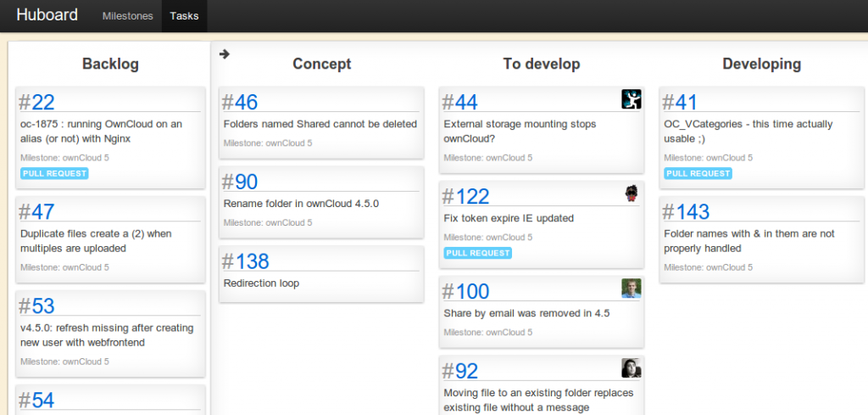Viewport: 868px width, 415px height.
Task: Open issue #22 in the Backlog
Action: click(36, 103)
